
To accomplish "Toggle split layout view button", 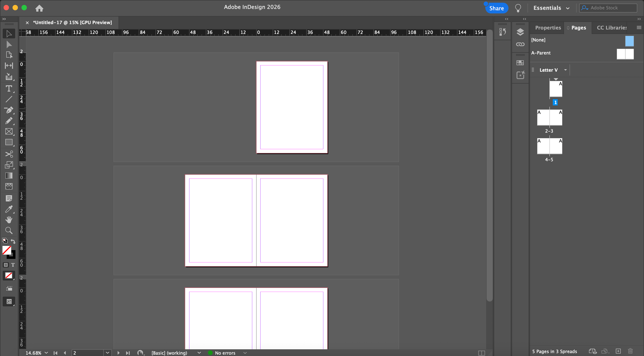I will [x=481, y=353].
